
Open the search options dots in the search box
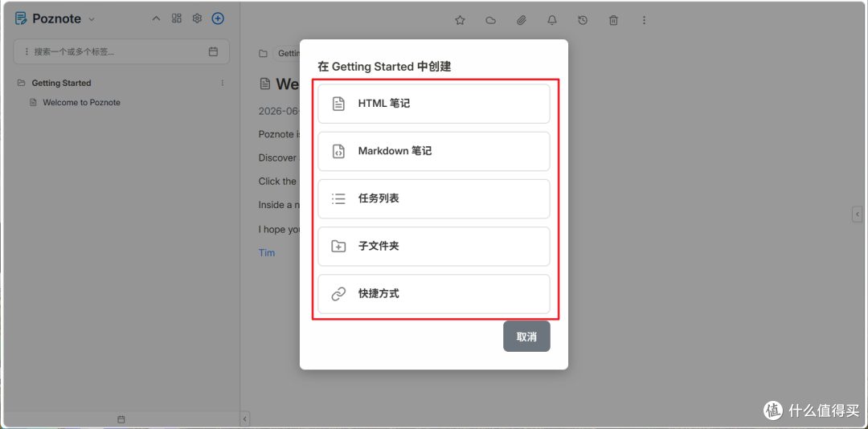26,51
